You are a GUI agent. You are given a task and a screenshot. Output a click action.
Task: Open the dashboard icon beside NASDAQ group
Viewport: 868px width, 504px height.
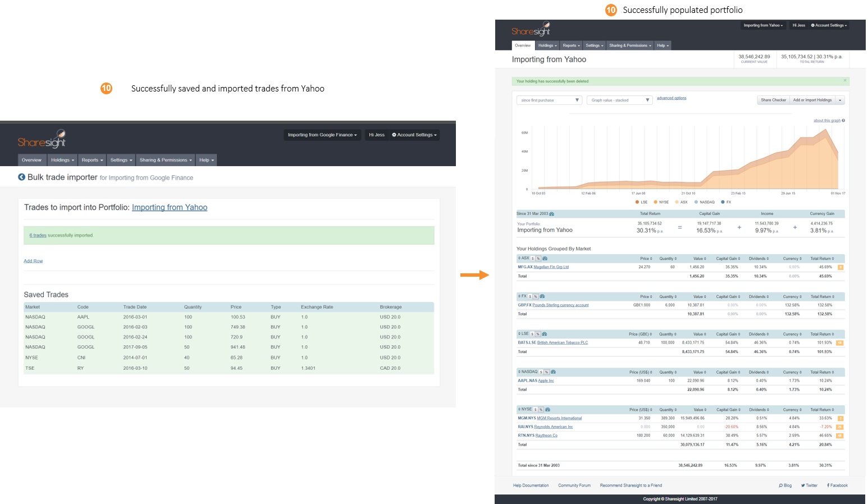553,372
